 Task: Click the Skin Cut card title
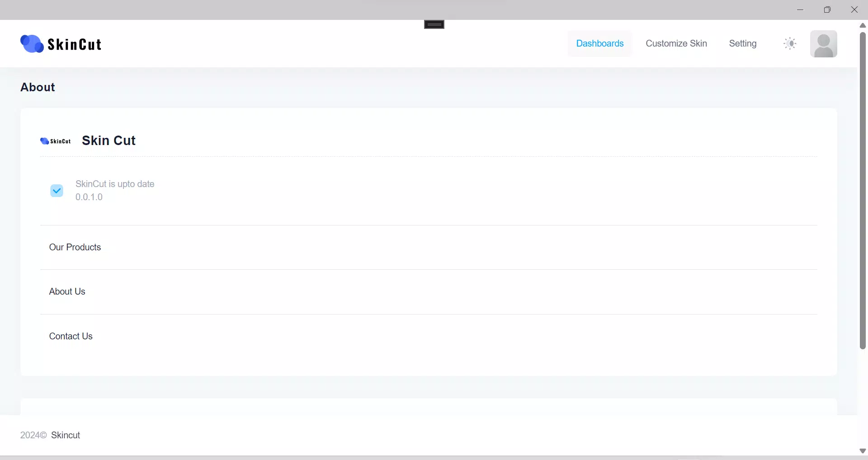[108, 141]
